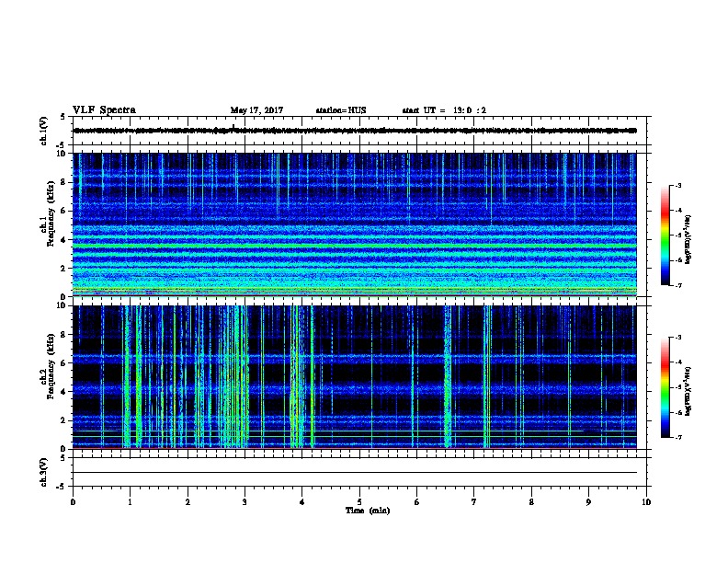728x563 pixels.
Task: Select the ch.2 "Frequency (kHz)" axis label
Action: point(51,366)
